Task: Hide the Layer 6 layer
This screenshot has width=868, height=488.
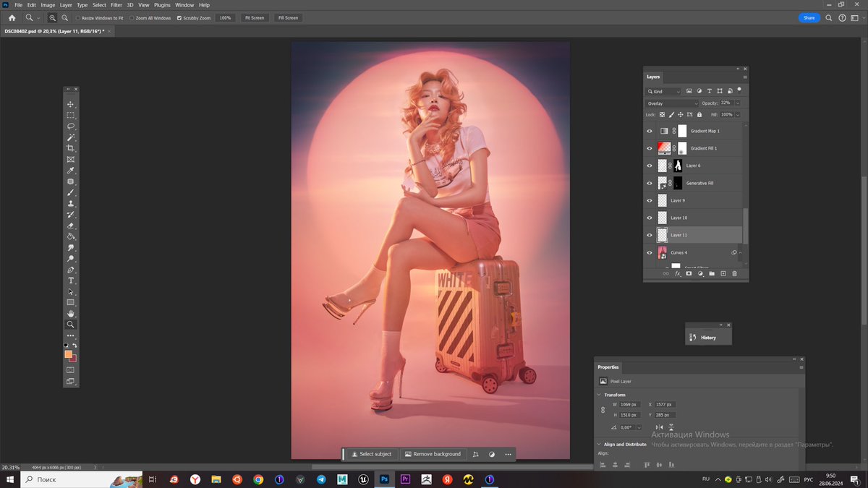Action: [x=650, y=166]
